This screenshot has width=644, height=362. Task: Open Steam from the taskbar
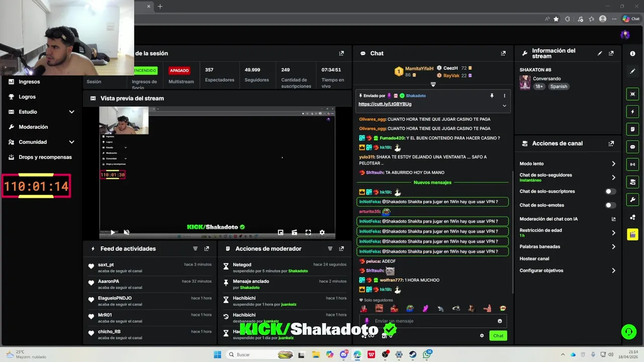point(413,354)
